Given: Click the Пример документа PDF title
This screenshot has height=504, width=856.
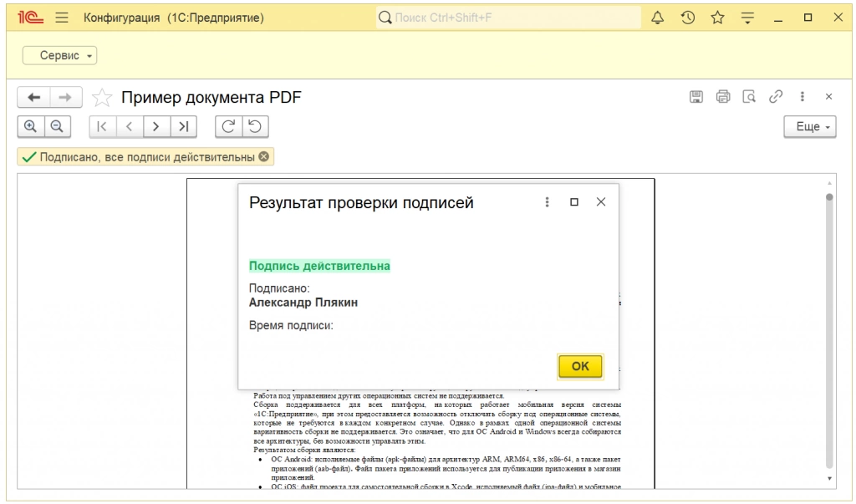Looking at the screenshot, I should point(211,98).
